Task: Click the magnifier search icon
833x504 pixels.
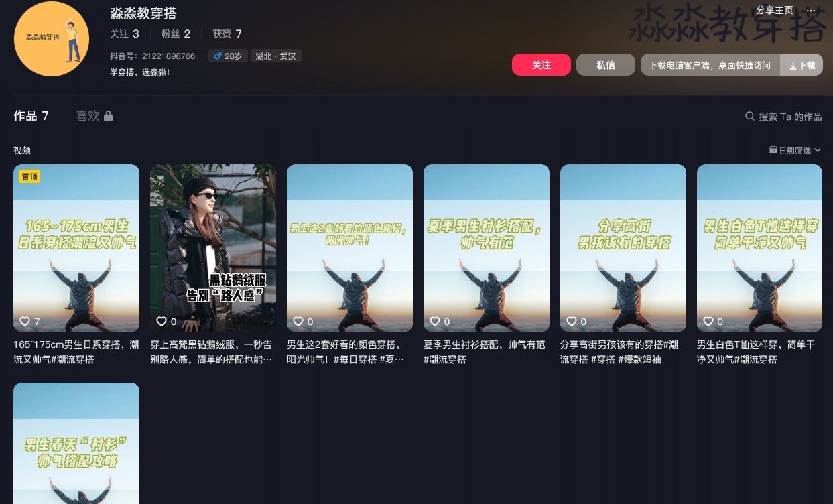Action: (750, 116)
